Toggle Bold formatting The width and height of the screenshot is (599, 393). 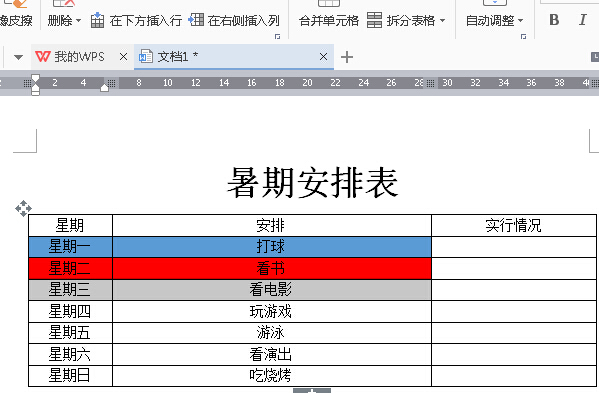pos(554,20)
